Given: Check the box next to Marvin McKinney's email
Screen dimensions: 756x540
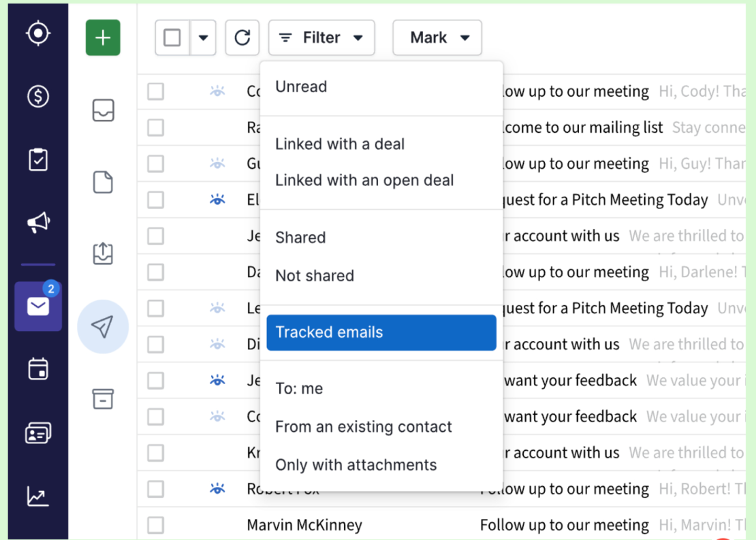Looking at the screenshot, I should pyautogui.click(x=155, y=525).
